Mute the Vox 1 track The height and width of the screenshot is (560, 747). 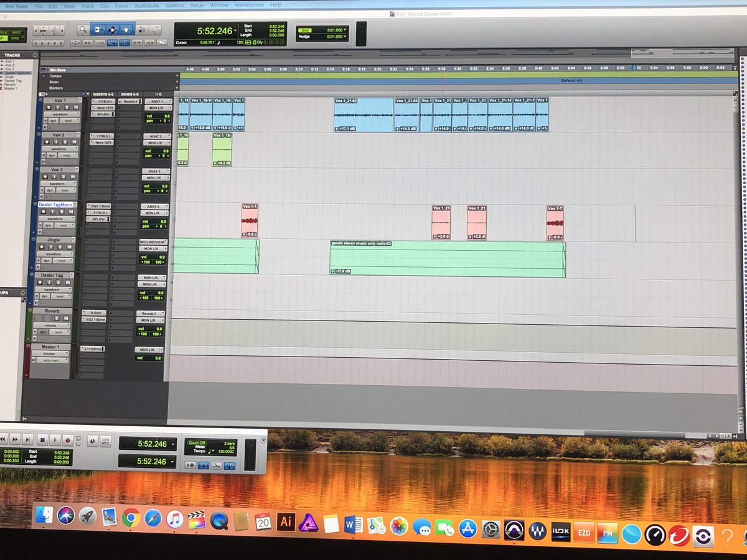pos(76,108)
